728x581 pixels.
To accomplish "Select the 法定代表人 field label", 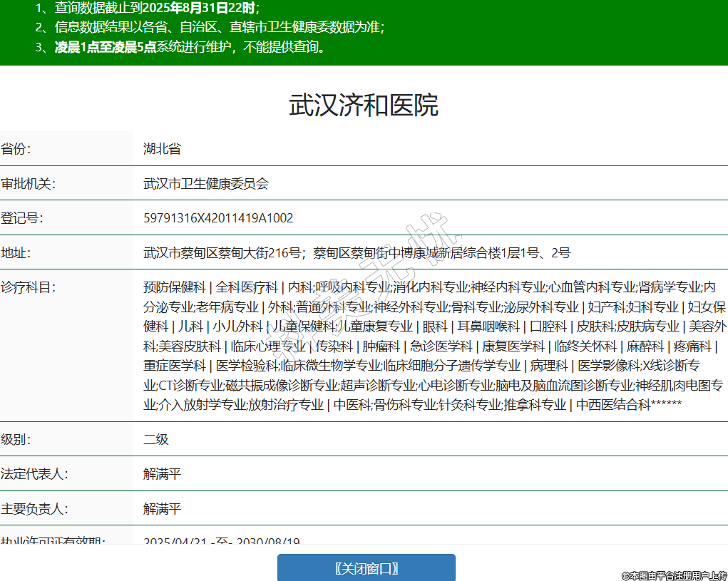I will pyautogui.click(x=34, y=474).
